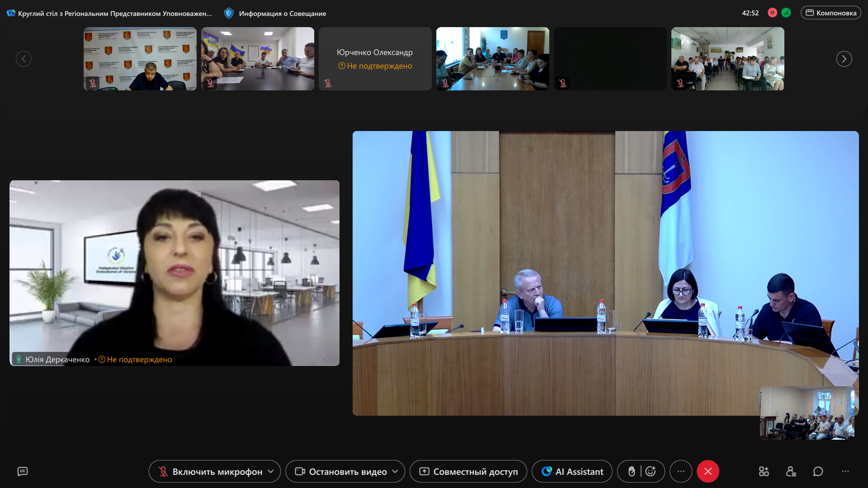Expand microphone options dropdown arrow
Screen dimensions: 868x488
271,471
